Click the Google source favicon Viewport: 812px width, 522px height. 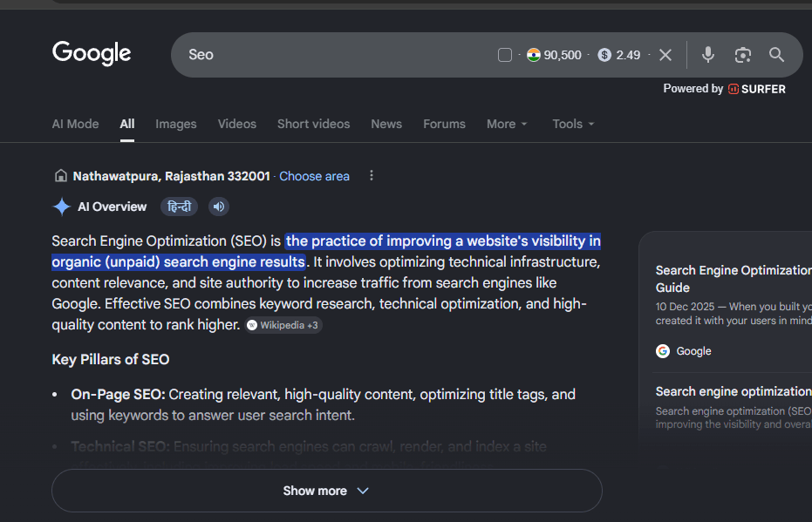coord(663,351)
